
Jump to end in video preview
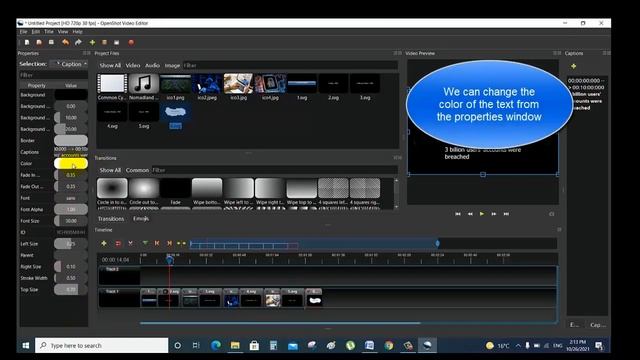[x=506, y=214]
